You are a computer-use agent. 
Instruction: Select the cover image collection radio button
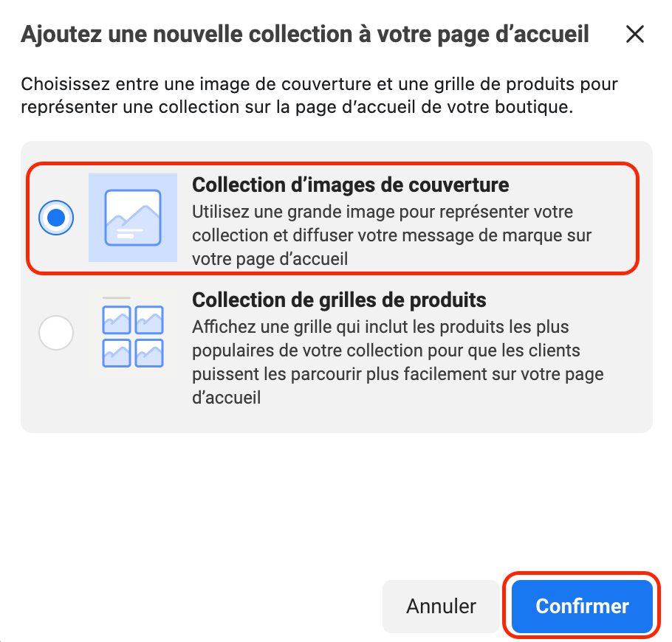56,218
